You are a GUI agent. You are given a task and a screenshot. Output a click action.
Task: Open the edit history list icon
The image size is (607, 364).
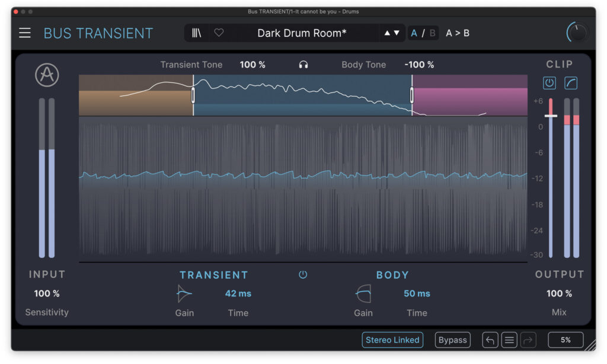tap(509, 340)
